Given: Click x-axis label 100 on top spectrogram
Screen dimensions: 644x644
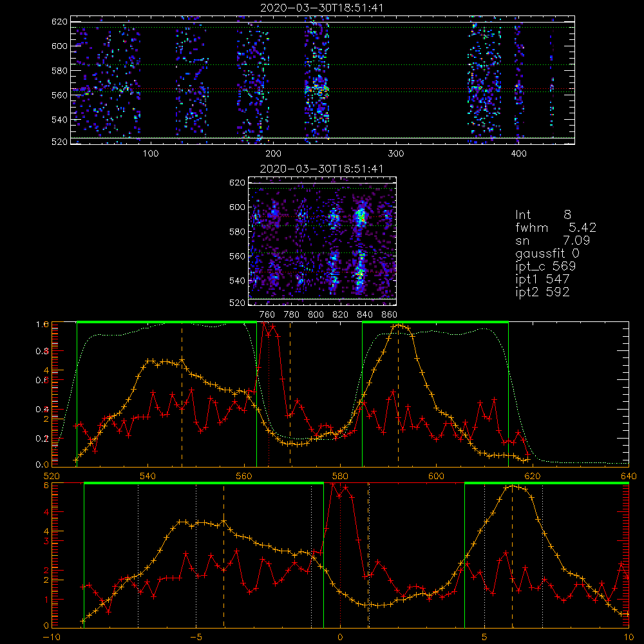Looking at the screenshot, I should (151, 154).
